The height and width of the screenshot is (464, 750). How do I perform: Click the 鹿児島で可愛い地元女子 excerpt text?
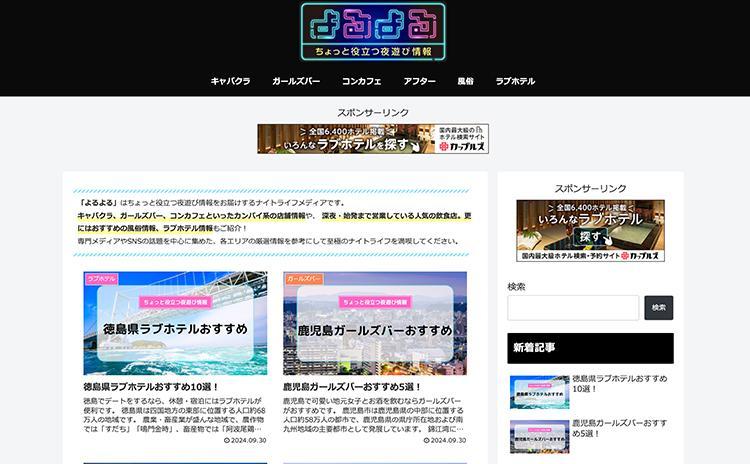coord(374,415)
